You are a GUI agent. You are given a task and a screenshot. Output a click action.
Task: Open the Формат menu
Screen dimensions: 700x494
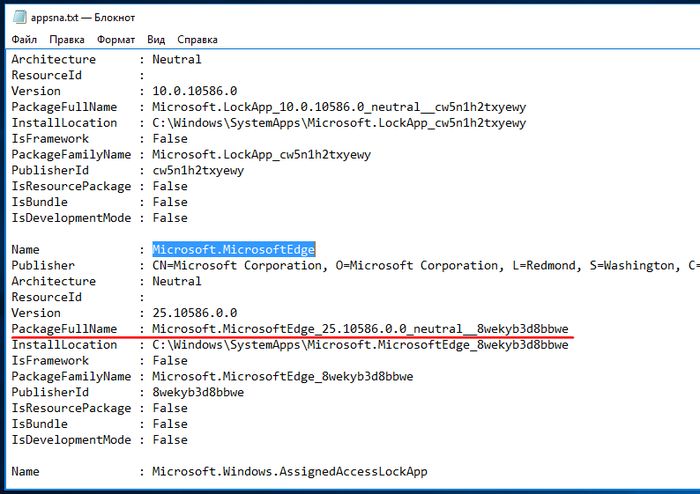(116, 40)
